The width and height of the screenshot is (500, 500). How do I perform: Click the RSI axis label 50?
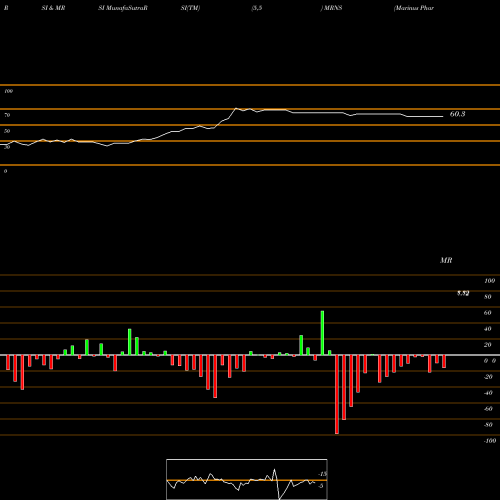(7, 131)
